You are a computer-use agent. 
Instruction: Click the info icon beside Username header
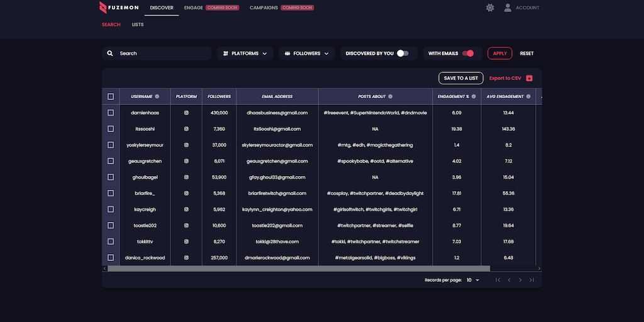point(157,97)
